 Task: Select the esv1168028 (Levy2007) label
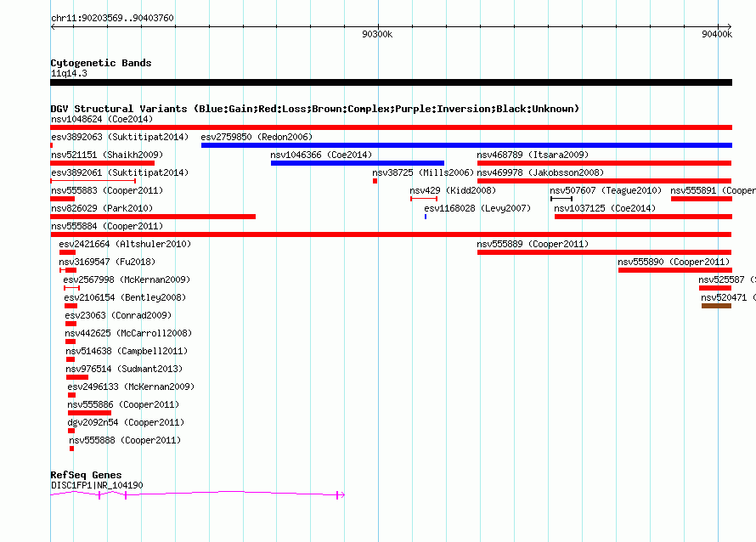(x=477, y=208)
